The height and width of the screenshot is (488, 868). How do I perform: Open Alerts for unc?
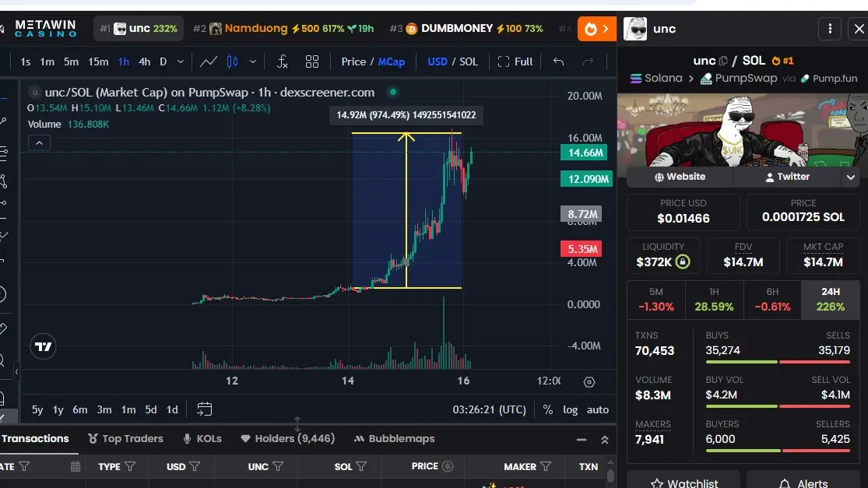(x=803, y=481)
